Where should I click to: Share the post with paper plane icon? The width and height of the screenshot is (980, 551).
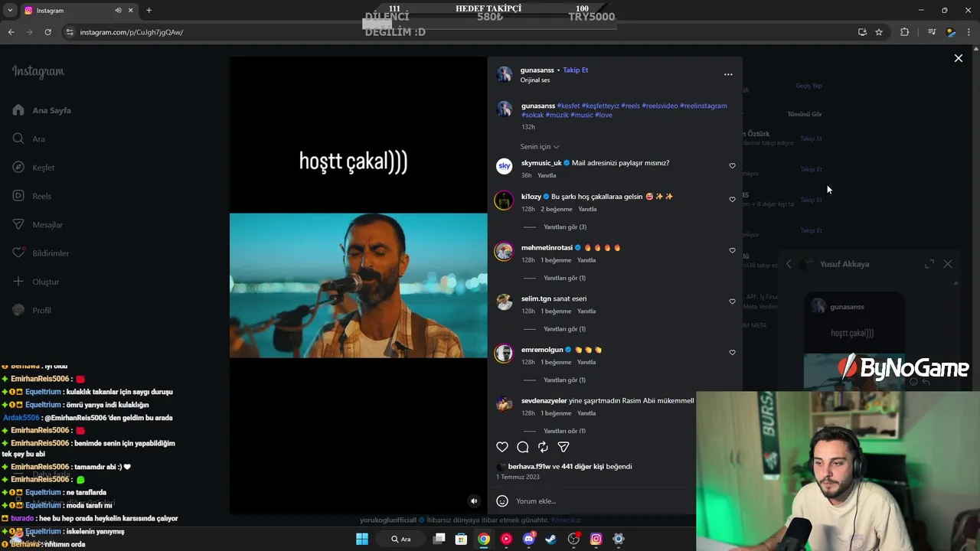(x=563, y=447)
